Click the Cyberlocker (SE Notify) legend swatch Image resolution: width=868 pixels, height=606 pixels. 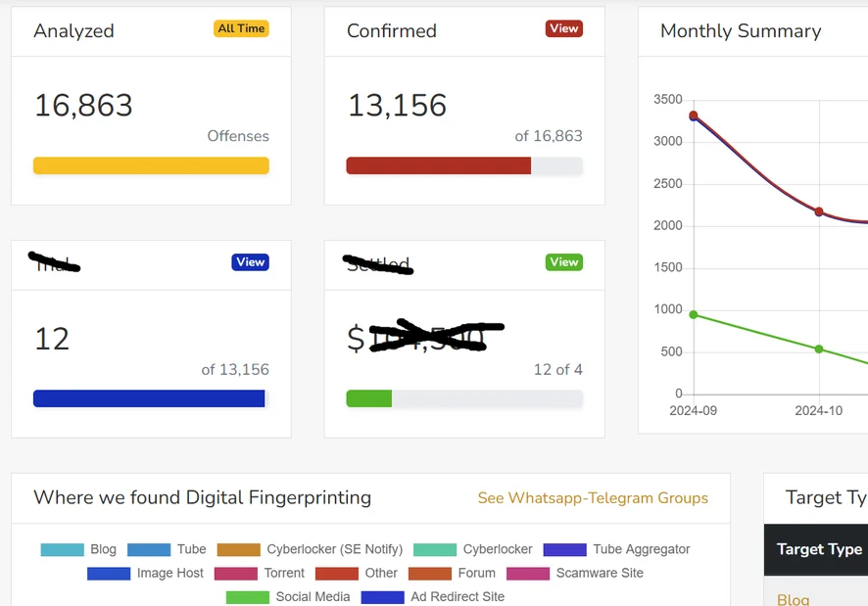coord(238,549)
